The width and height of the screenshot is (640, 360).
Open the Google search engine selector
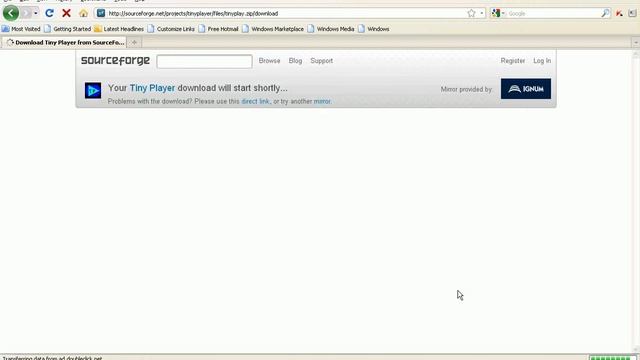tap(498, 13)
